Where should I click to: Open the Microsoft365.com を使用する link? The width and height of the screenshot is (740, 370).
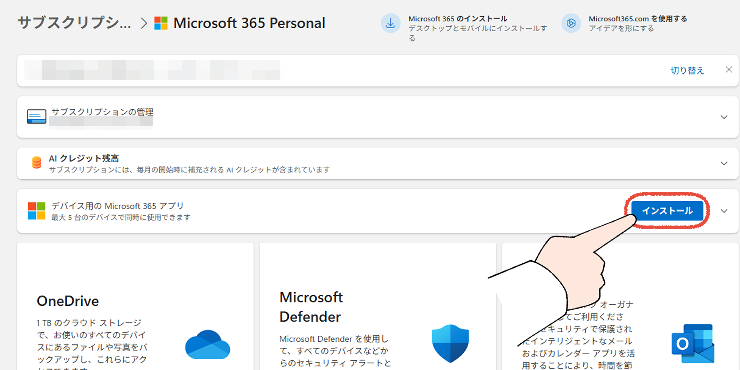[x=638, y=19]
